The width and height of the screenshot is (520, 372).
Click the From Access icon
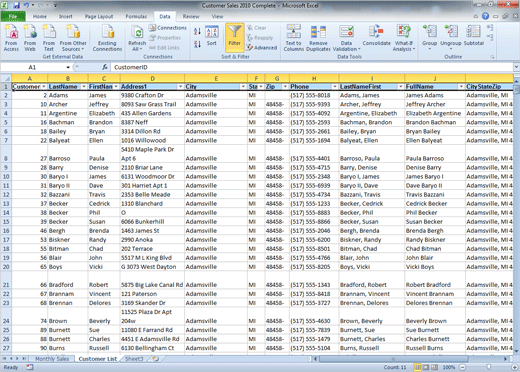(x=11, y=37)
